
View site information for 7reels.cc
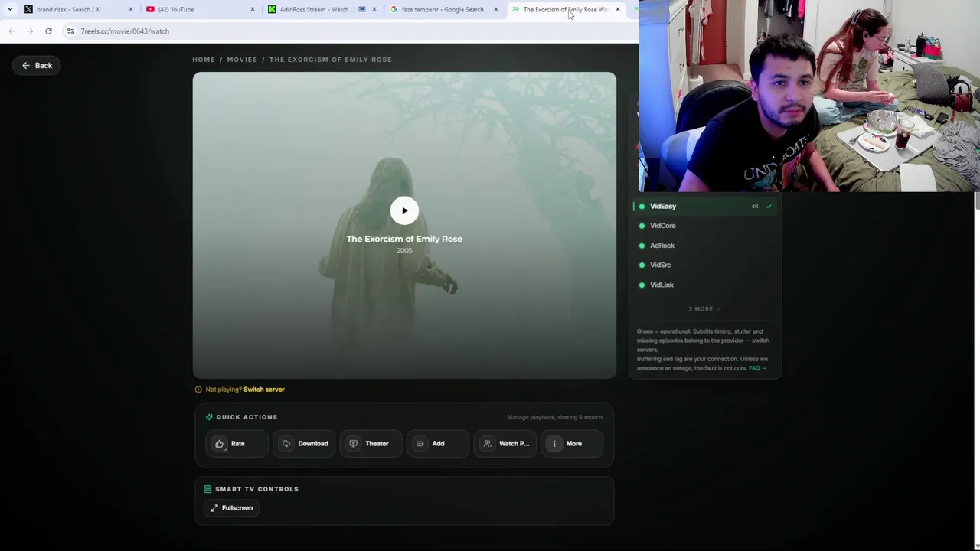pyautogui.click(x=70, y=31)
